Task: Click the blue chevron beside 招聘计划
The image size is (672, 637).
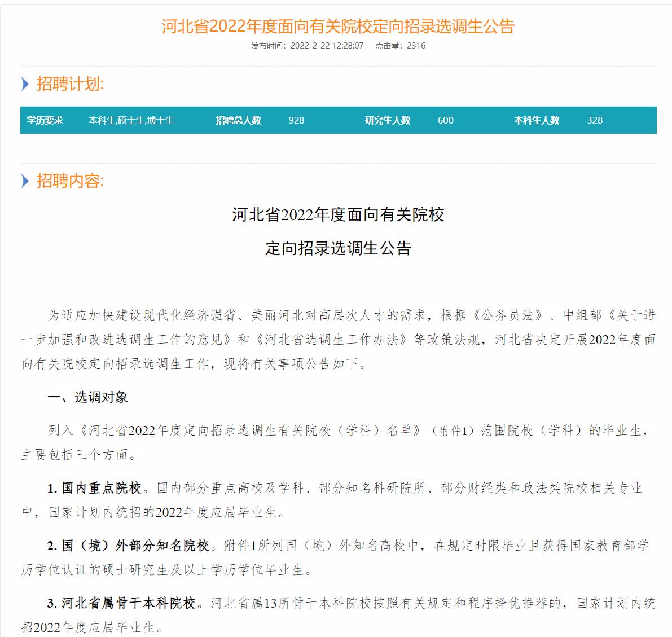Action: [24, 85]
